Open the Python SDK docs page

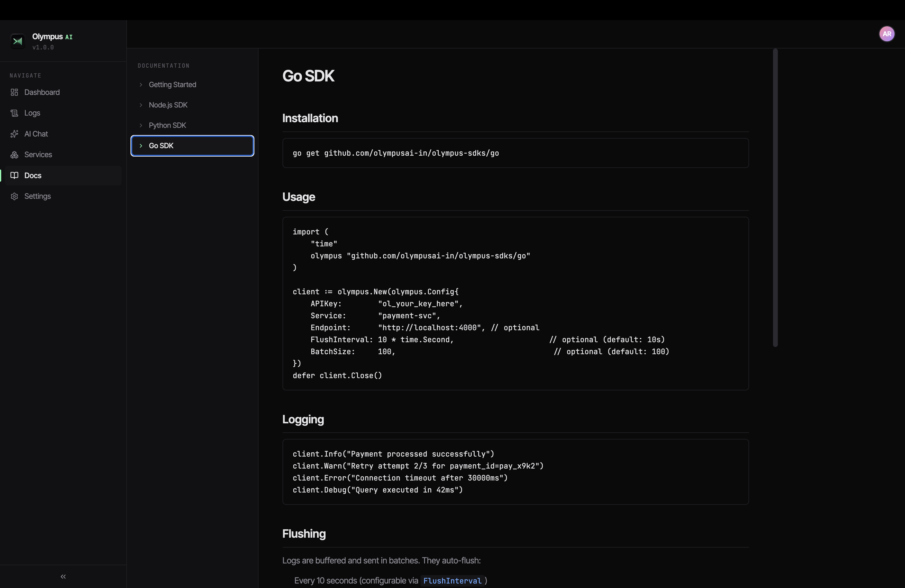pyautogui.click(x=167, y=125)
